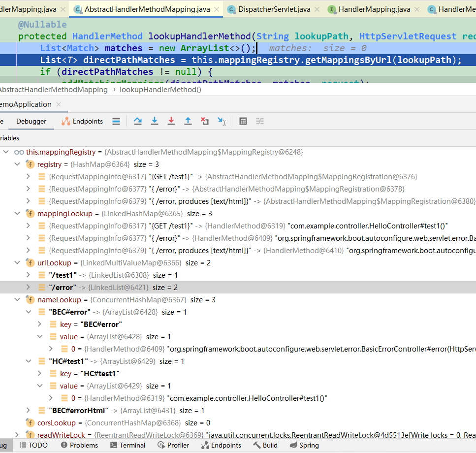
Task: Close the DispatcherServlet.java editor tab
Action: (x=317, y=9)
